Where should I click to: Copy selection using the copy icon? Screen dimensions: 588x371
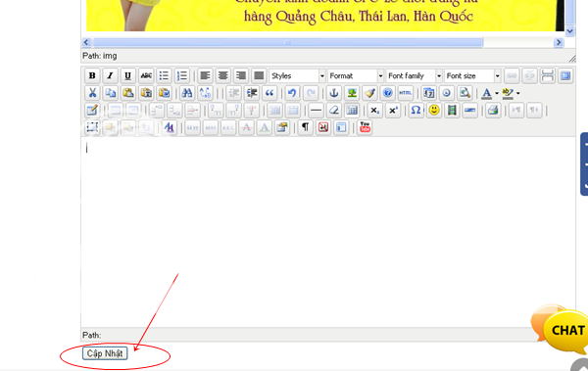[x=110, y=93]
